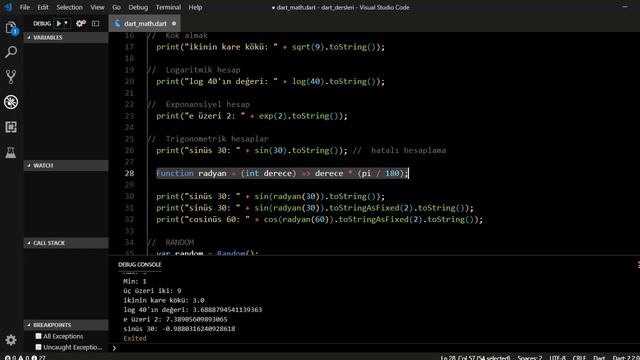Select the DEBUG CONSOLE panel tab
Viewport: 640px width, 360px height.
(x=140, y=264)
